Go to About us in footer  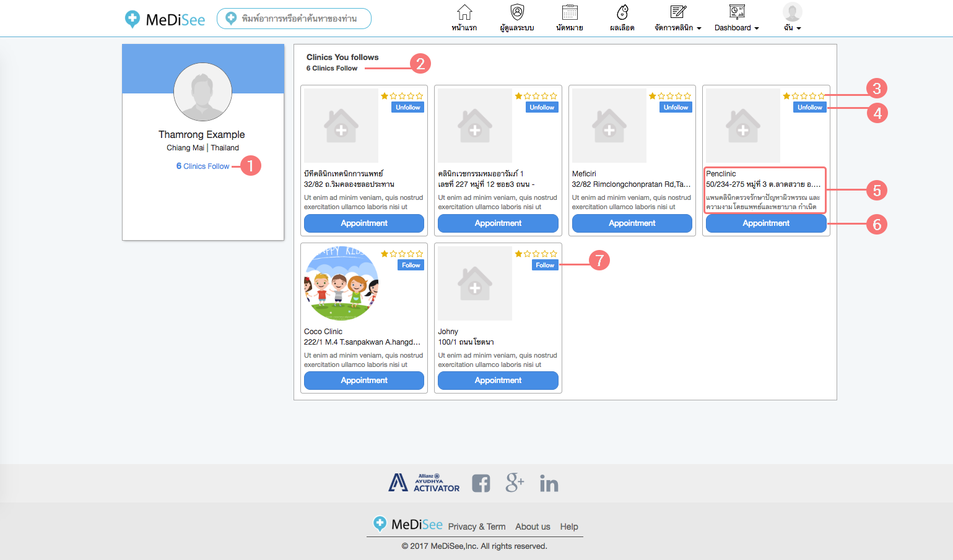click(x=533, y=527)
